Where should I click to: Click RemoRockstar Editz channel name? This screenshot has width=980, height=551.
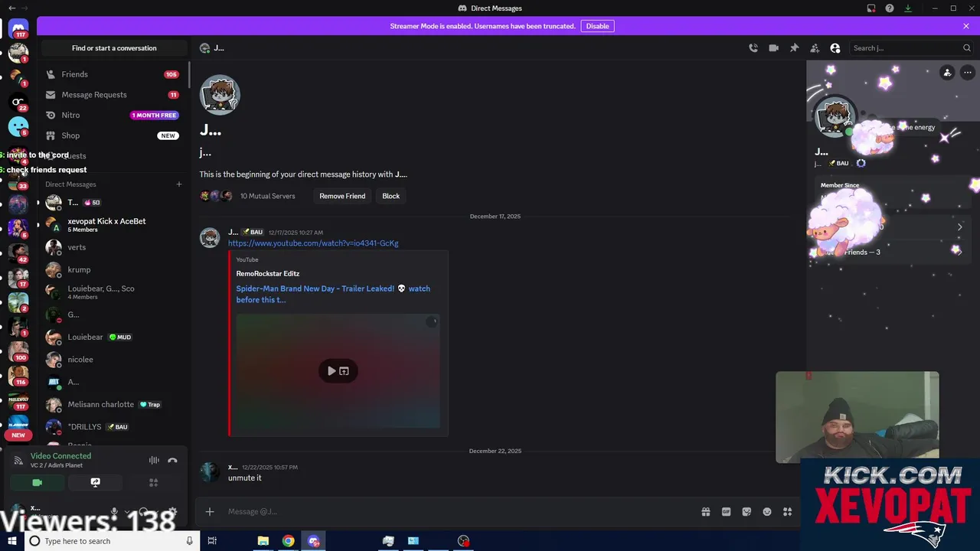(268, 273)
